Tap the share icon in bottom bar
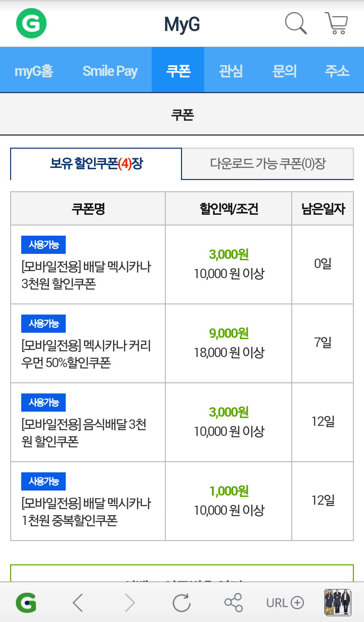Screen dimensions: 364x622 pyautogui.click(x=234, y=602)
